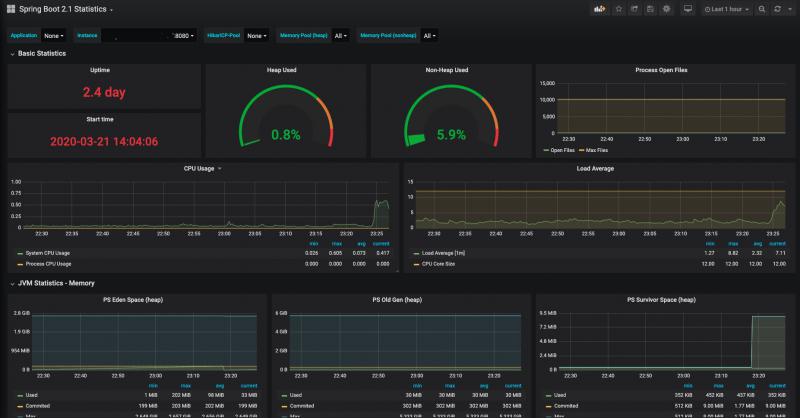800x418 pixels.
Task: Refresh the dashboard
Action: (x=777, y=9)
